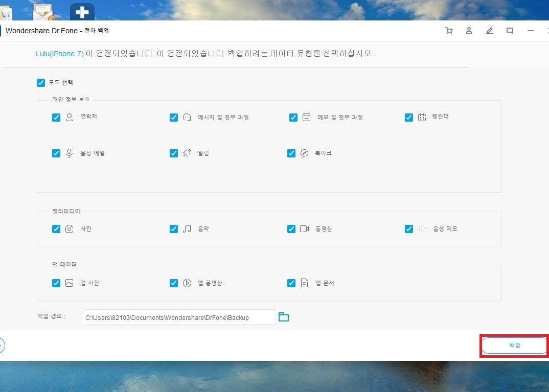Click the pencil feedback icon
549x392 pixels.
point(490,31)
